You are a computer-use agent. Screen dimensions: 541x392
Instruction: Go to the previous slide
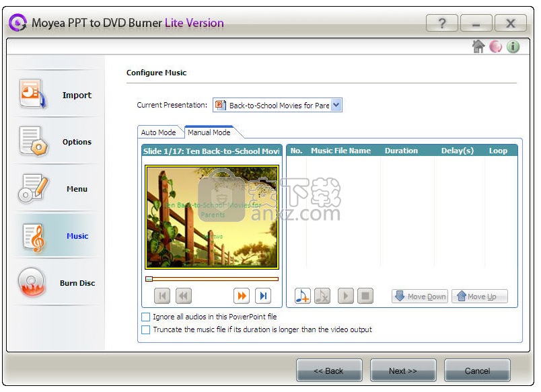[184, 296]
